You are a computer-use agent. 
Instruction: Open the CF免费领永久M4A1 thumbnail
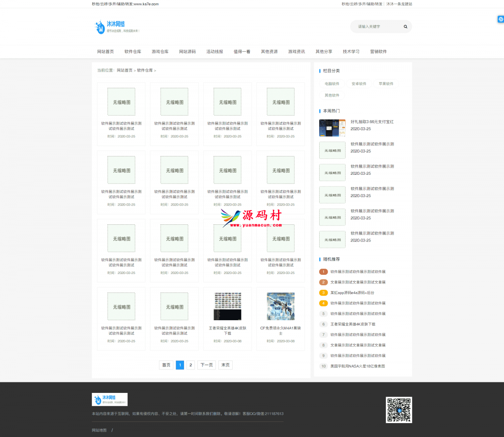click(x=281, y=306)
